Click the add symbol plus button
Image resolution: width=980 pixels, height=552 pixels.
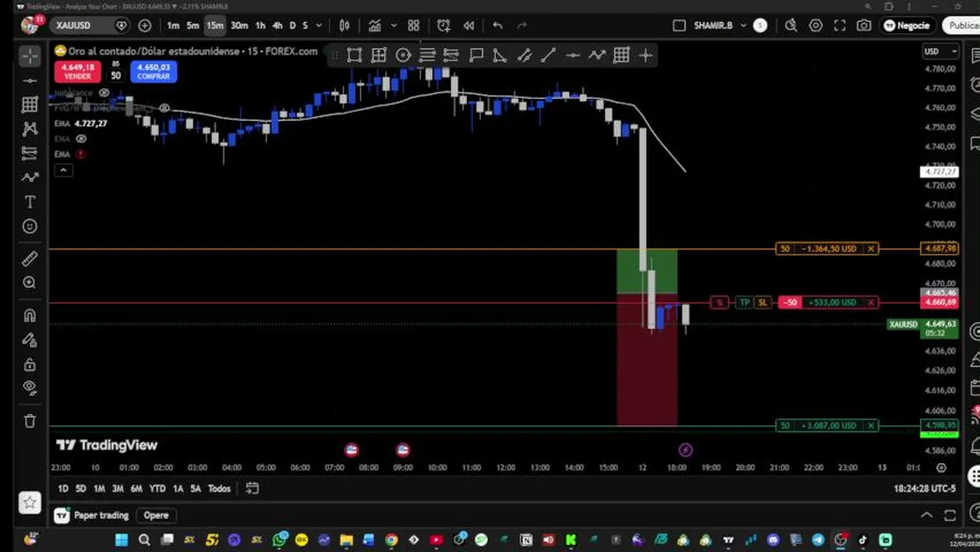click(145, 25)
